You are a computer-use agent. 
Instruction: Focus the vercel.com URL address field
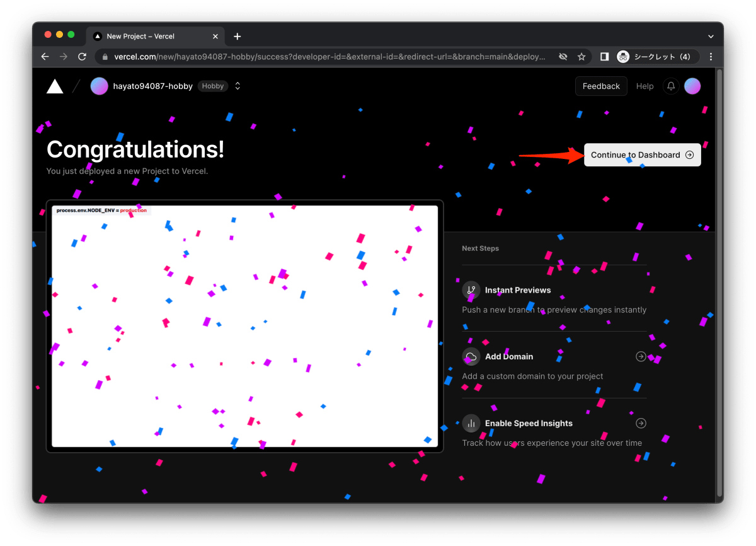point(329,57)
